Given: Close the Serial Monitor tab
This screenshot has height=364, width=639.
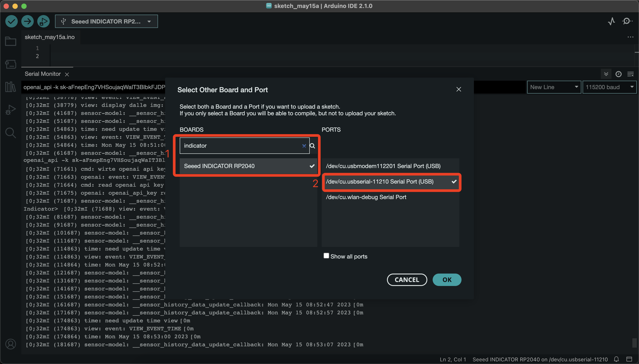Looking at the screenshot, I should 67,74.
